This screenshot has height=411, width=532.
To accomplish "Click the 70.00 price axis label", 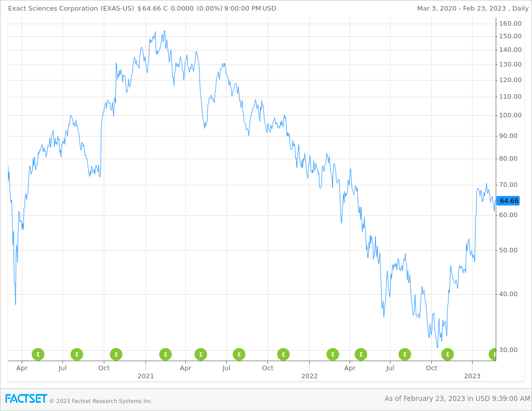I will click(x=508, y=184).
